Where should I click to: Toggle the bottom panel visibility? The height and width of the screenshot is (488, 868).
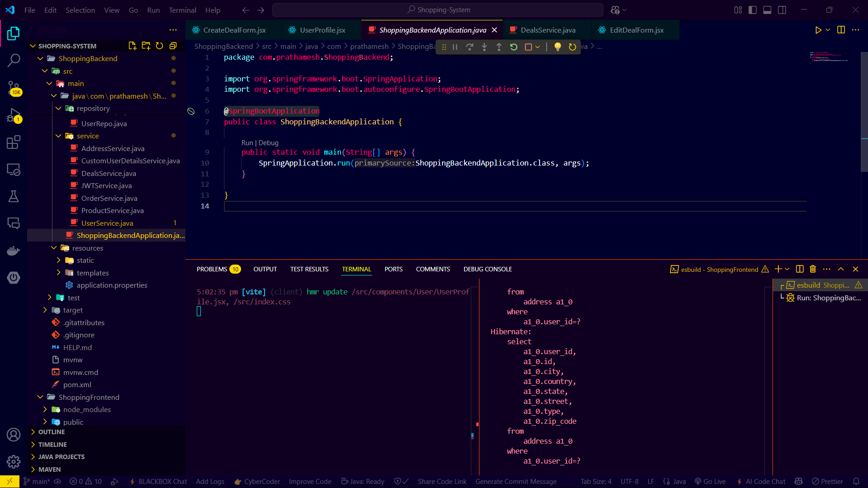pyautogui.click(x=767, y=9)
